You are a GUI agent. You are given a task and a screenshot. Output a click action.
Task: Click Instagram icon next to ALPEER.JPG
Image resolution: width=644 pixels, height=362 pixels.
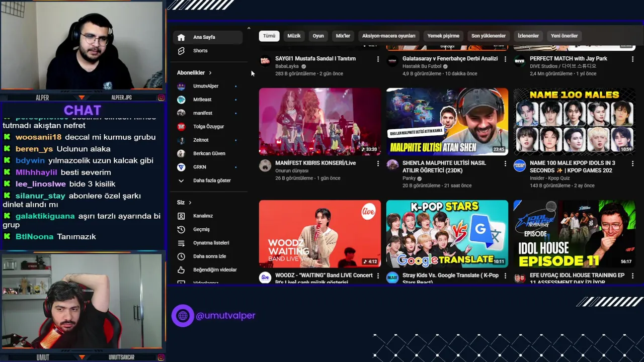click(x=161, y=98)
